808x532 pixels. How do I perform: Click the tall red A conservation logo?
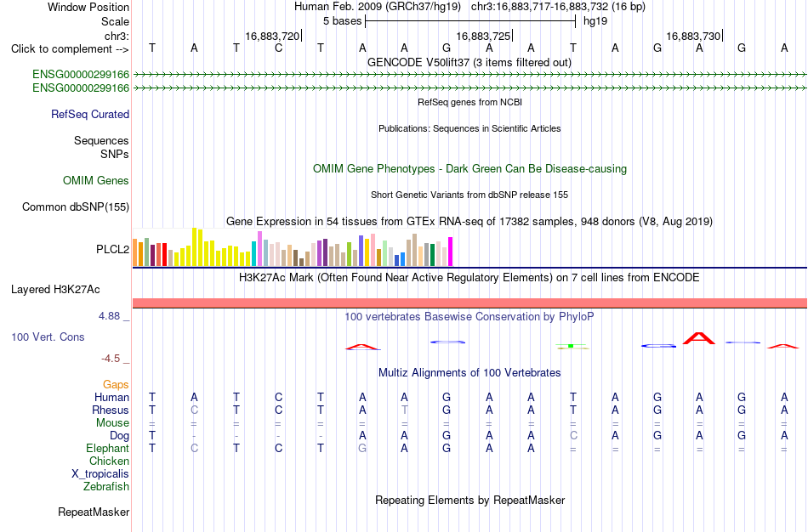point(699,338)
